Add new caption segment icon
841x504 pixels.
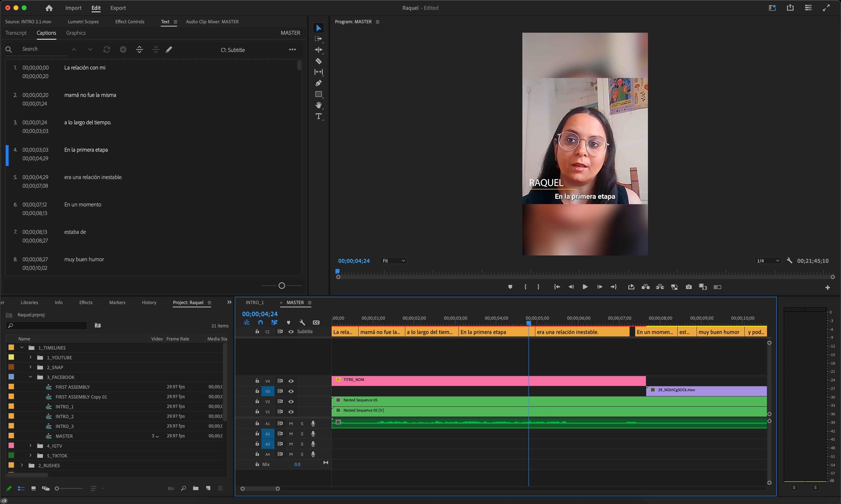pos(123,50)
